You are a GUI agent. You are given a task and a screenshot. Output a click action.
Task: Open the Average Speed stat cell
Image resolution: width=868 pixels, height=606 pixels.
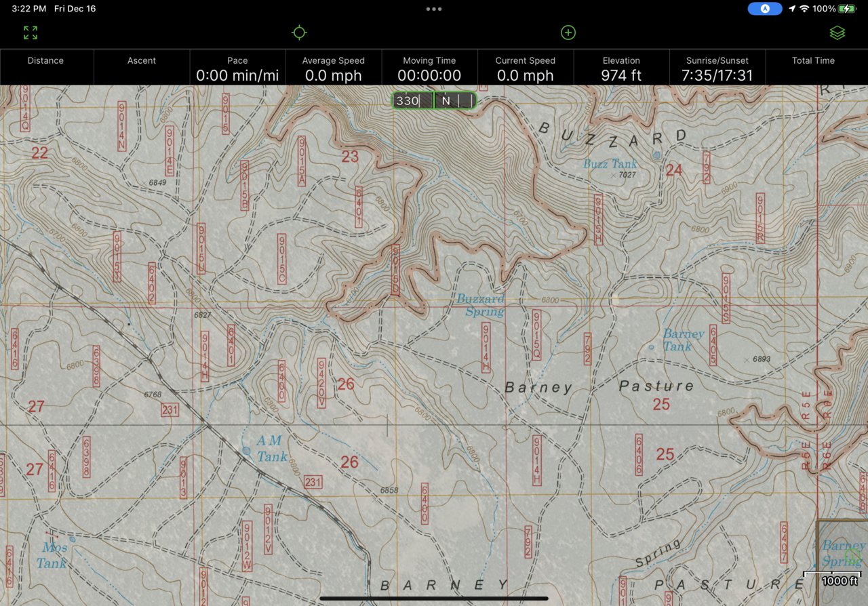[334, 67]
